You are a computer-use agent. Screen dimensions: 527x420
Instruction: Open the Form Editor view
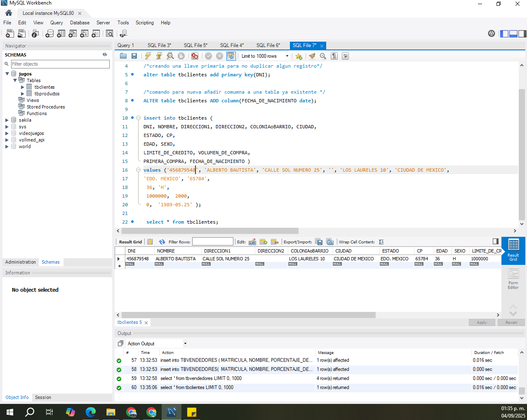click(x=513, y=278)
